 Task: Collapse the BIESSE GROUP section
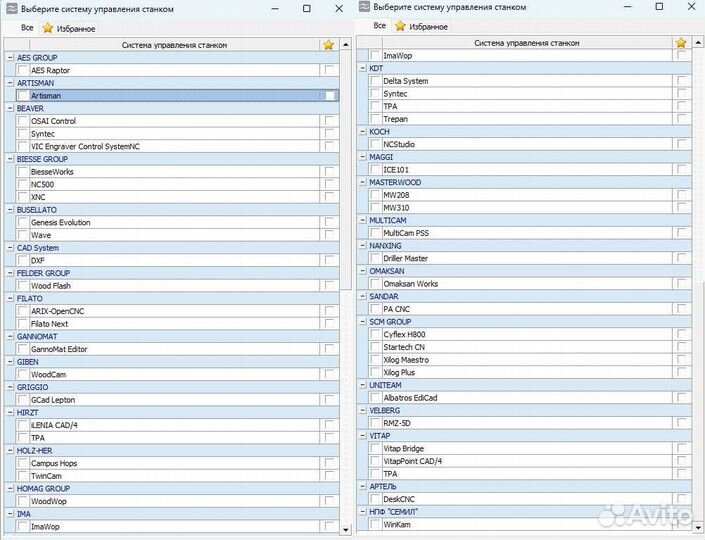pyautogui.click(x=10, y=159)
